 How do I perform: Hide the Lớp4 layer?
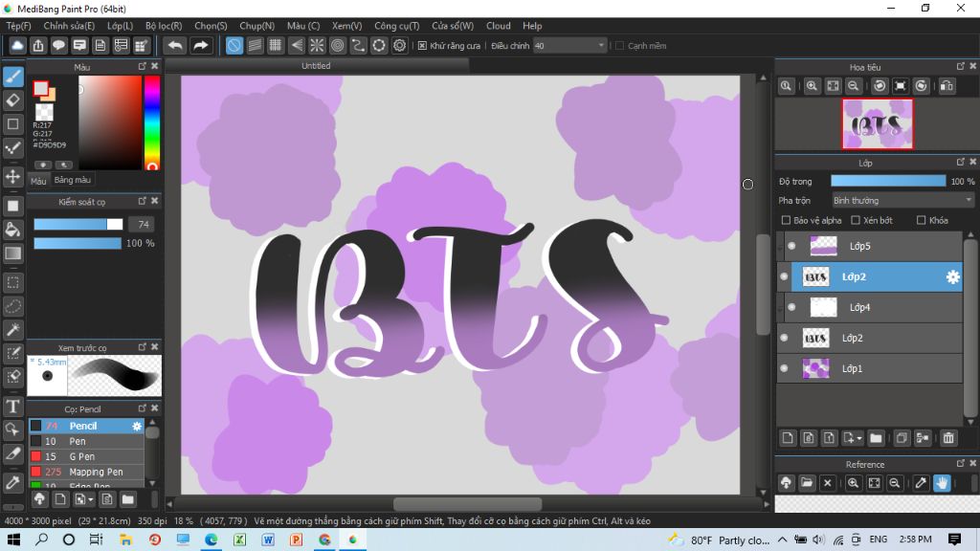(791, 307)
